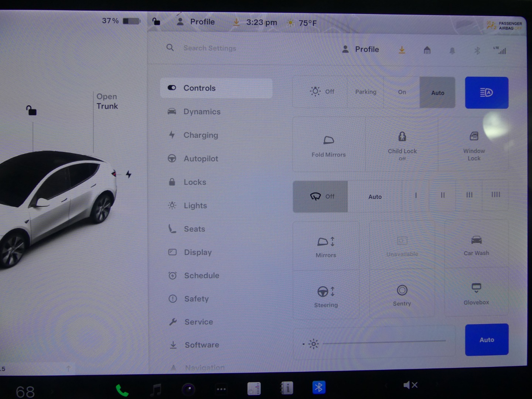Toggle the high beam auto headlight button
The width and height of the screenshot is (532, 399).
point(486,93)
